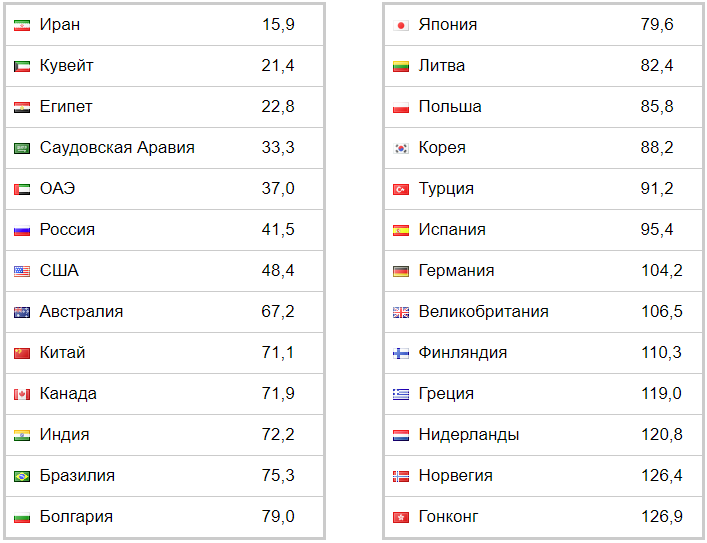
Task: Click the Greece flag icon
Action: coord(401,394)
